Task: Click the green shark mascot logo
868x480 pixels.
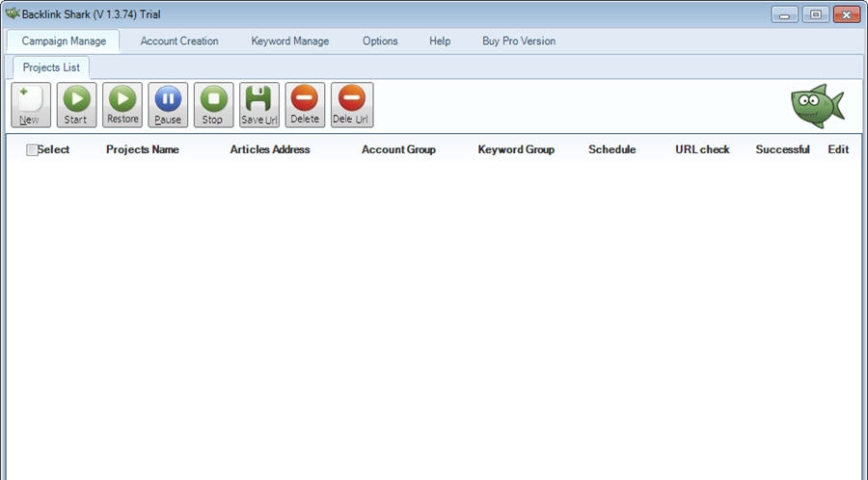Action: click(818, 106)
